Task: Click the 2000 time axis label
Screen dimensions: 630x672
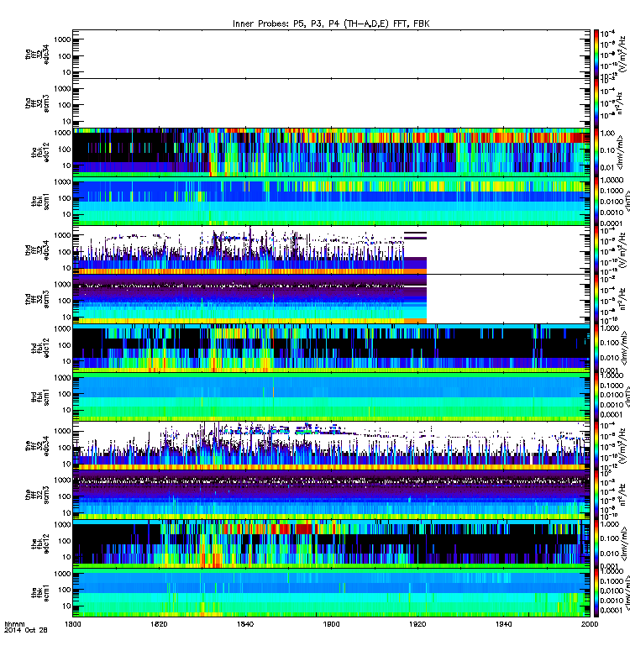Action: 591,624
